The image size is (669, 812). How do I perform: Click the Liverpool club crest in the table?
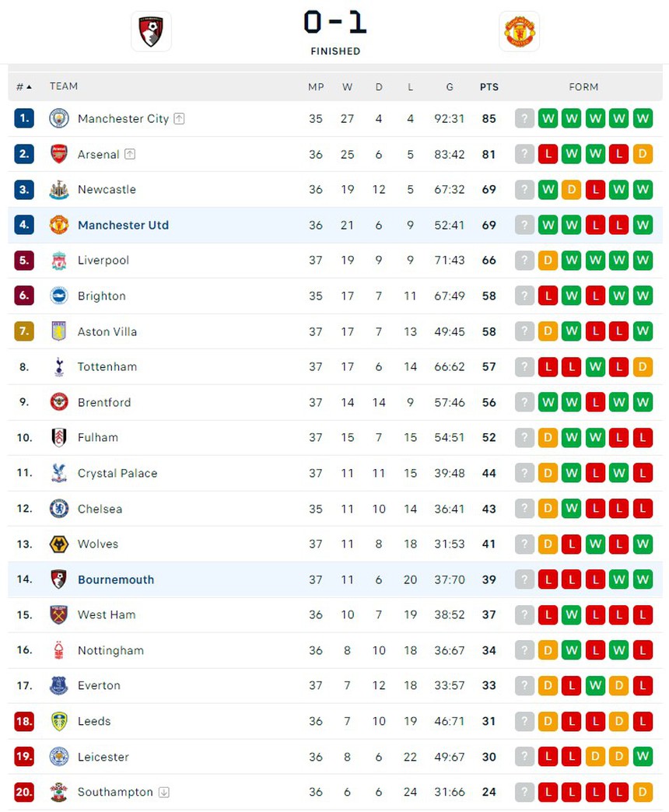59,261
